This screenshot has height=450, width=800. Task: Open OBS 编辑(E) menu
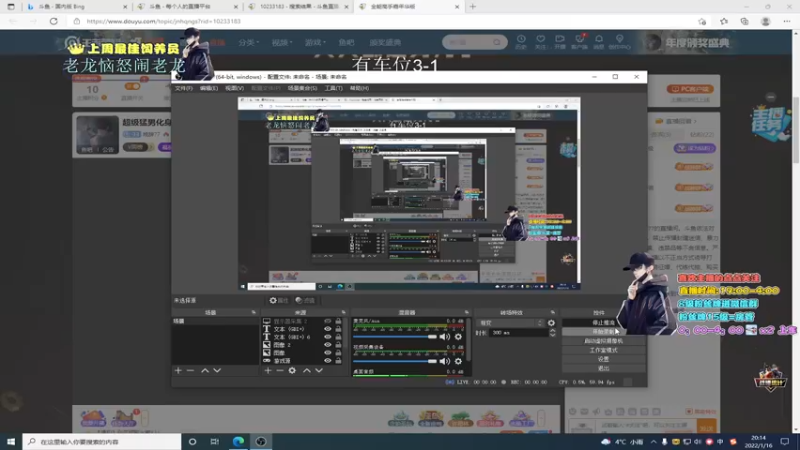(209, 88)
